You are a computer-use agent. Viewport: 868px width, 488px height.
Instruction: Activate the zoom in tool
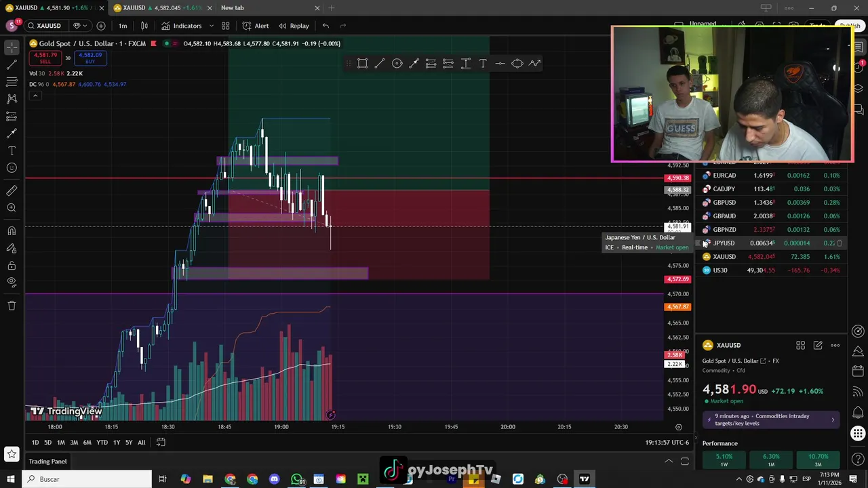12,208
